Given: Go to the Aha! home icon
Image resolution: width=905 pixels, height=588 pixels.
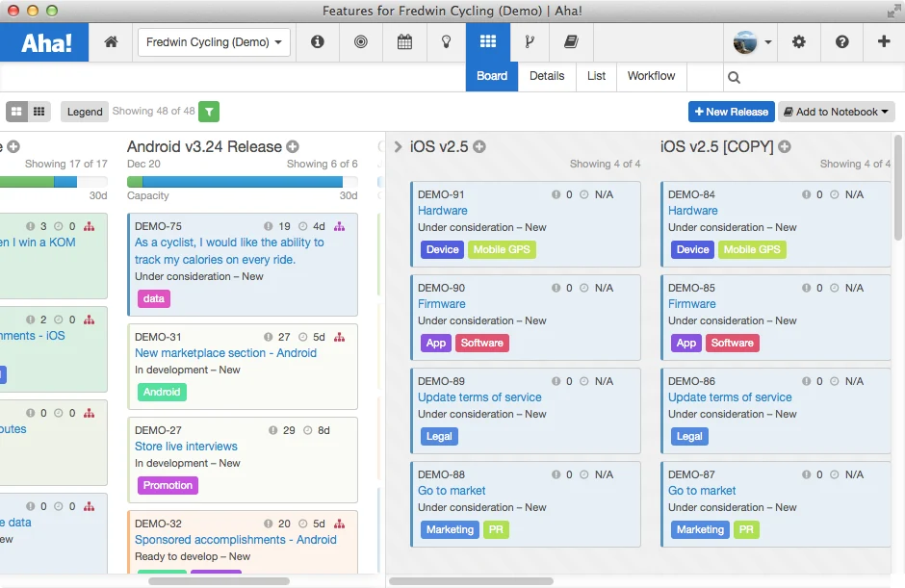Looking at the screenshot, I should pos(111,41).
